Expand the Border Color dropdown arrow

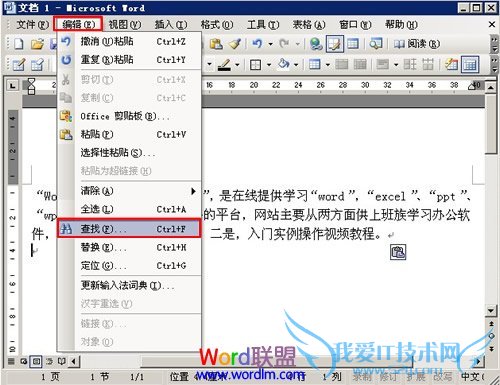coord(237,64)
